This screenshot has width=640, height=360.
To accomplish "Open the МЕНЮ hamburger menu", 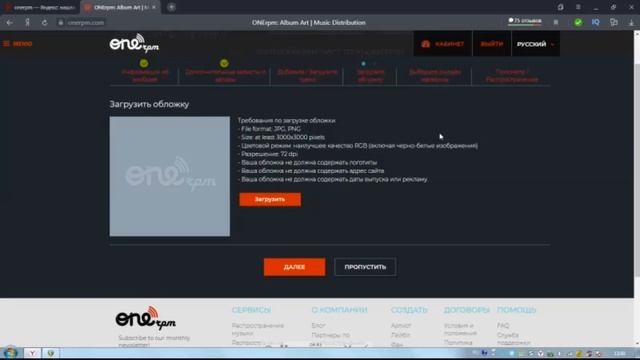I will coord(18,44).
